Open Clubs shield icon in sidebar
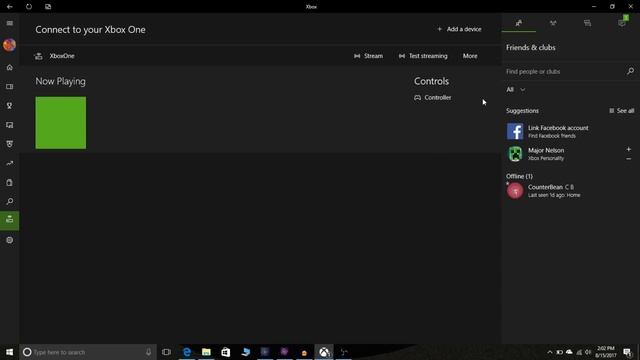The height and width of the screenshot is (360, 640). (x=9, y=144)
